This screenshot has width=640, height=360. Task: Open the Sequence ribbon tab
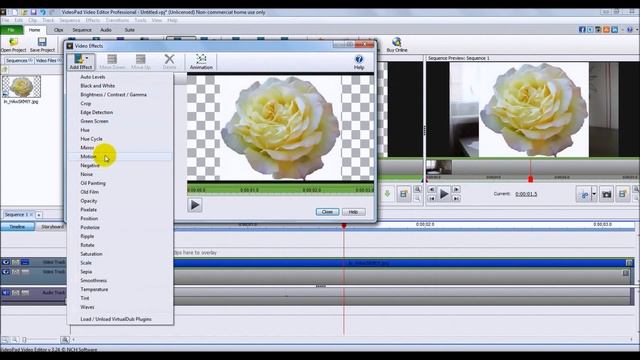(x=82, y=30)
